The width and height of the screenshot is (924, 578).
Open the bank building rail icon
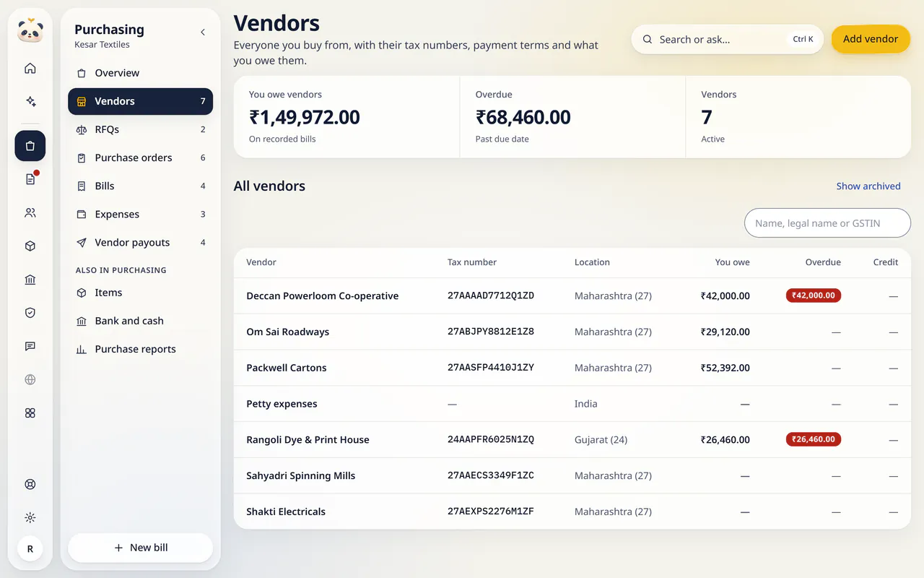pyautogui.click(x=30, y=280)
